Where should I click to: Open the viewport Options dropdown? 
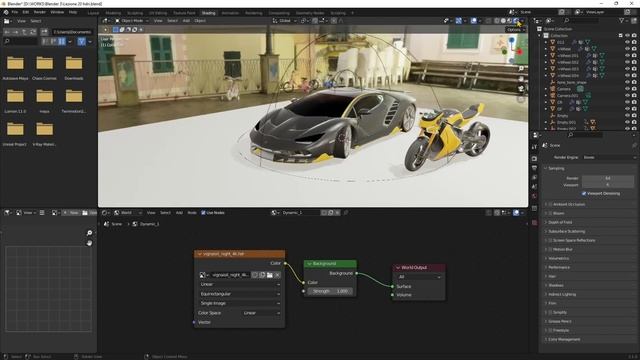pyautogui.click(x=516, y=30)
